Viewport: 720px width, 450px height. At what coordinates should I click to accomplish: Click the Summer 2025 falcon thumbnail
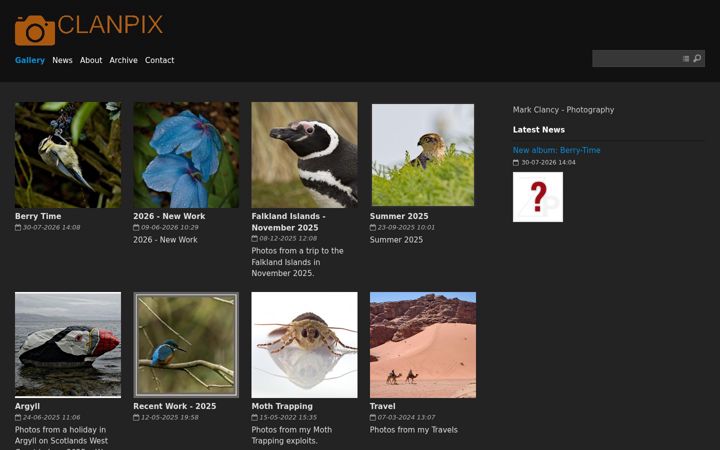(423, 155)
